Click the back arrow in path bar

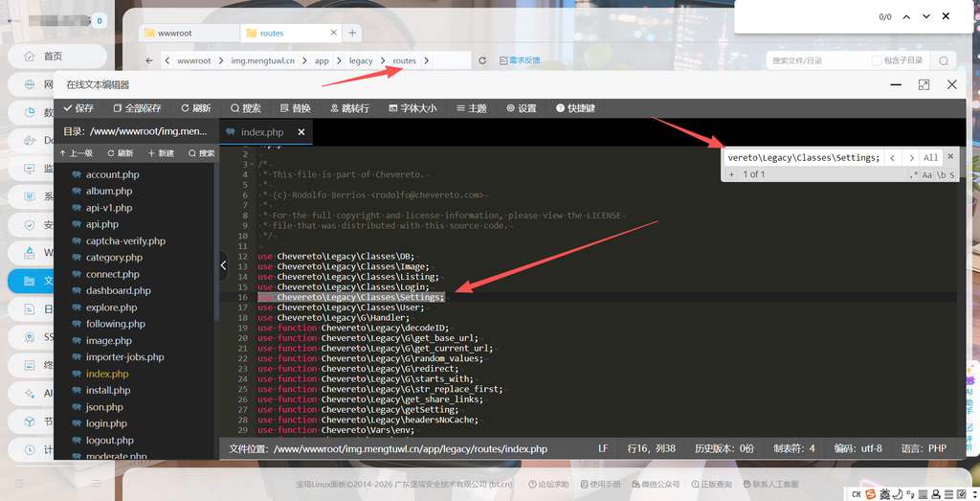(x=148, y=60)
